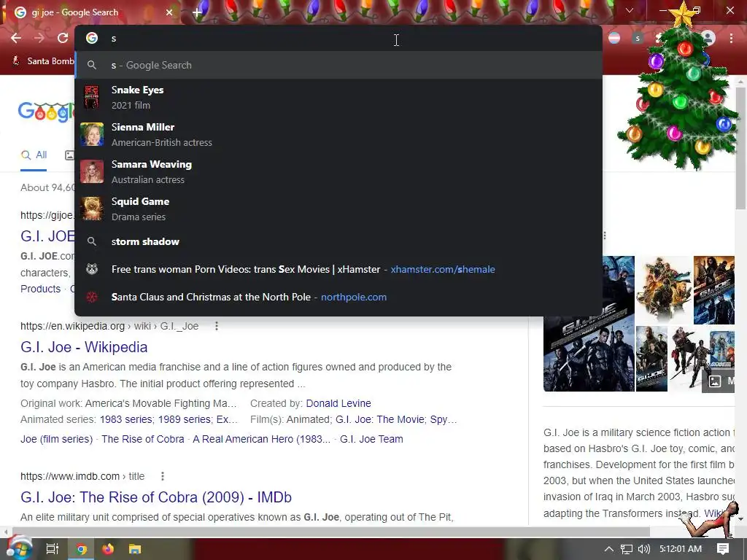Click the decorated Google logo
The width and height of the screenshot is (747, 560).
tap(46, 112)
